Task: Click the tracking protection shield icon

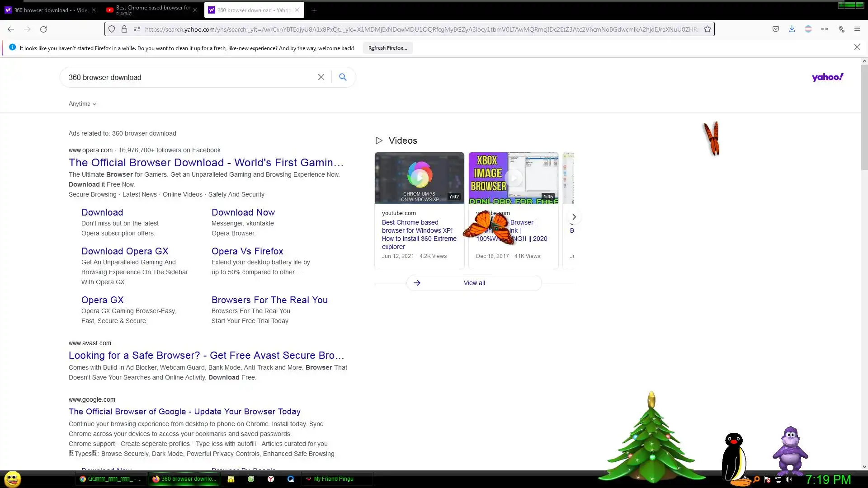Action: pyautogui.click(x=112, y=29)
